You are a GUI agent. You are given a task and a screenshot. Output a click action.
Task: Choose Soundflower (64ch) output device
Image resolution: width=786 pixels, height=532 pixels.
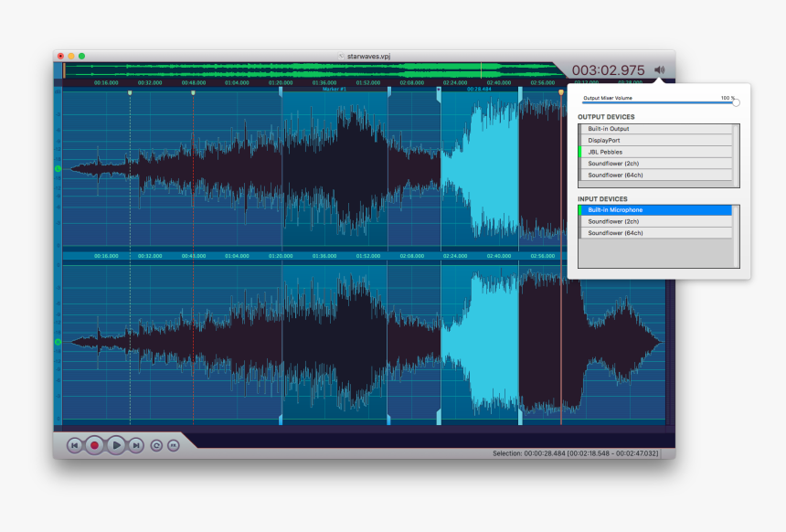pos(655,175)
